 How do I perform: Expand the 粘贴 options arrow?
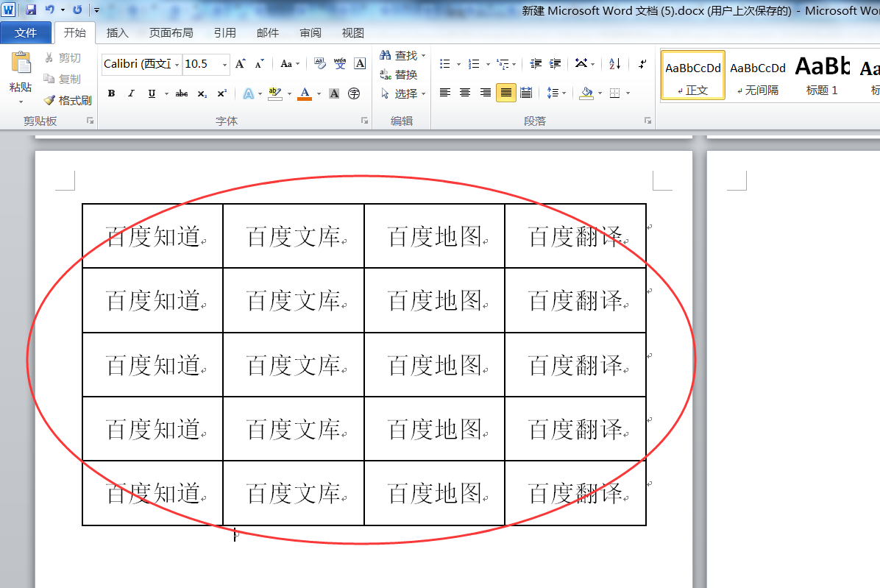click(21, 102)
